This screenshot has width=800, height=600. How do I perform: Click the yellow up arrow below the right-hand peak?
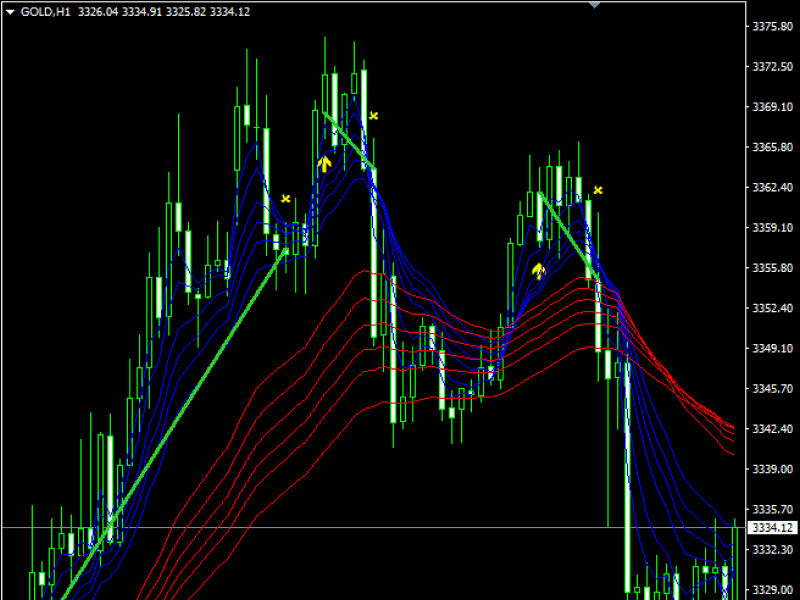pos(538,270)
